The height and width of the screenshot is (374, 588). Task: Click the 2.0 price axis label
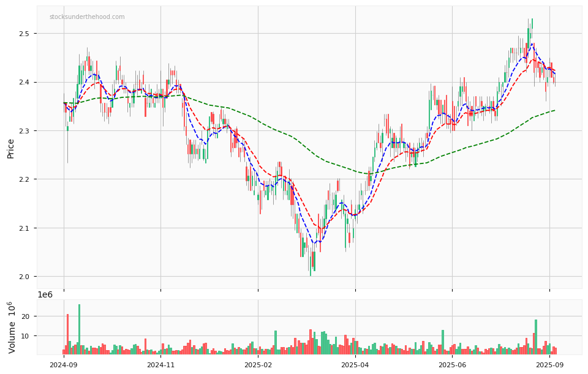[x=23, y=277]
